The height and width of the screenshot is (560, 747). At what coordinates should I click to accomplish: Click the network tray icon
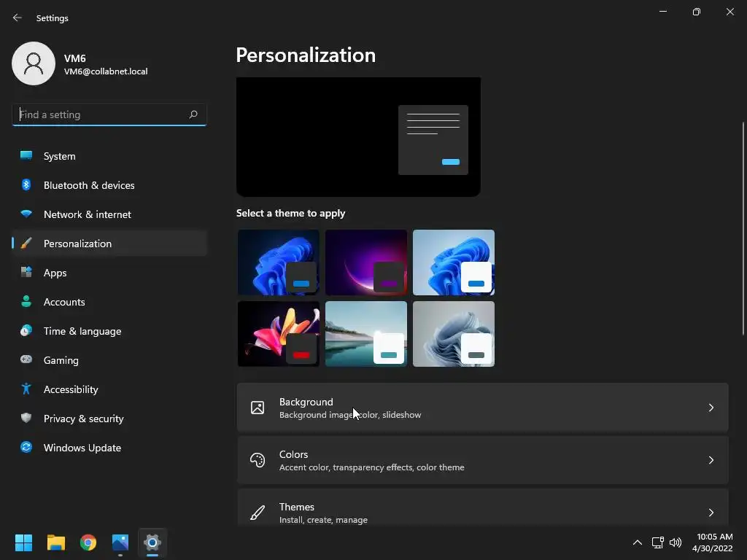657,542
